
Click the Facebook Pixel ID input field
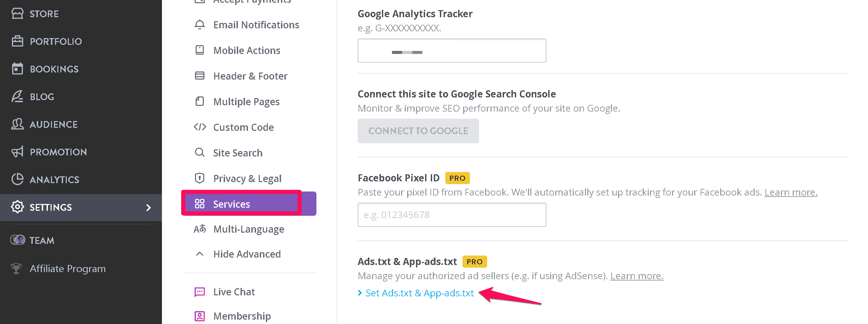click(452, 214)
